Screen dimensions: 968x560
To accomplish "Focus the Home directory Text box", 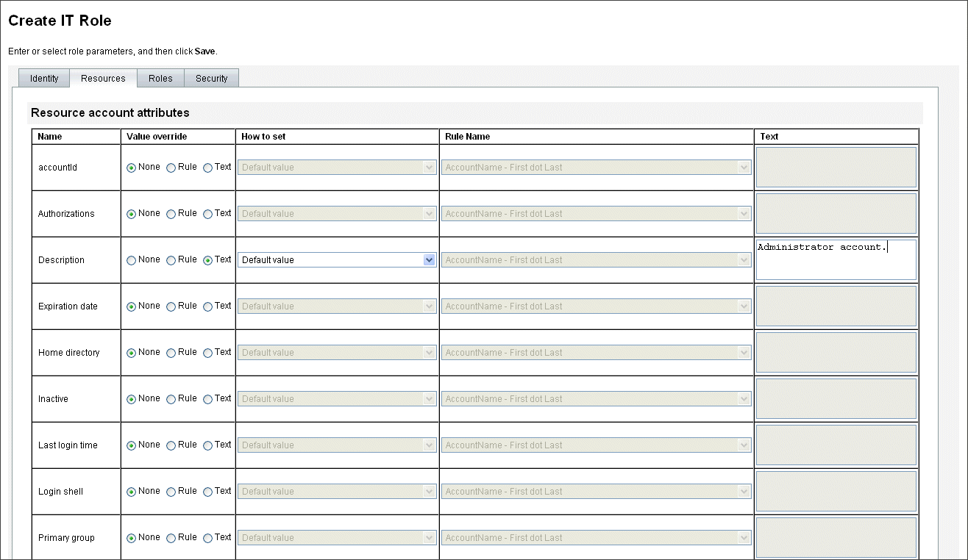I will tap(836, 352).
